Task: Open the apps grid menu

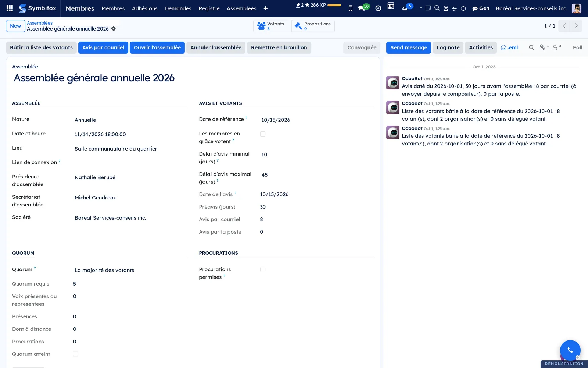Action: click(x=10, y=8)
